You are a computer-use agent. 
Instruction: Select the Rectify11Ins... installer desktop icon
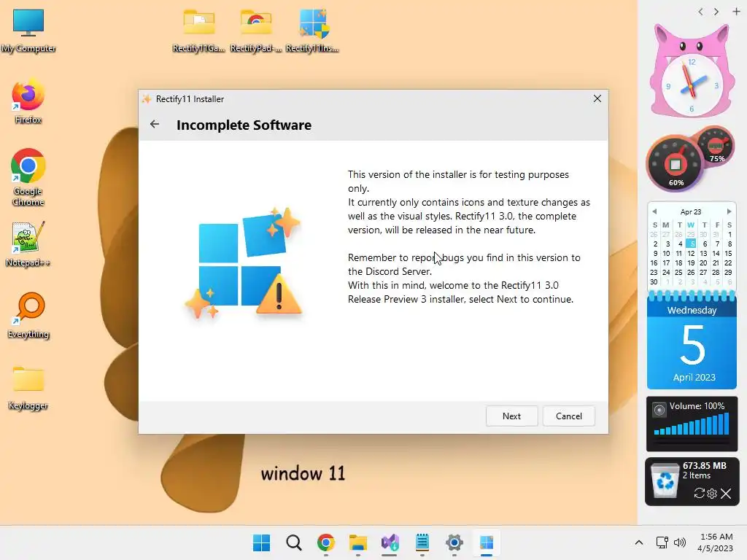[312, 30]
